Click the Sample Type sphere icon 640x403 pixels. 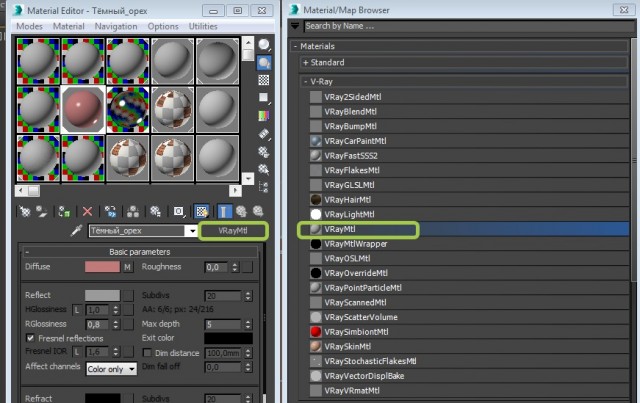[x=264, y=45]
